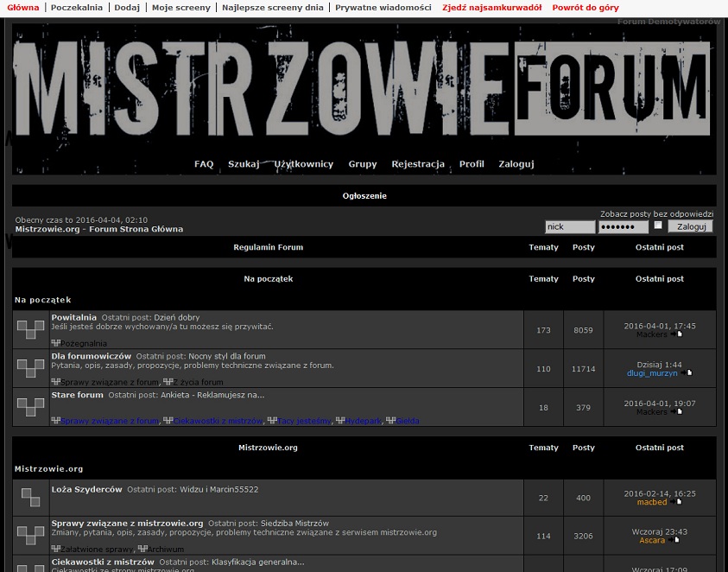728x572 pixels.
Task: Open Poczekalnia in the top bar
Action: tap(77, 8)
